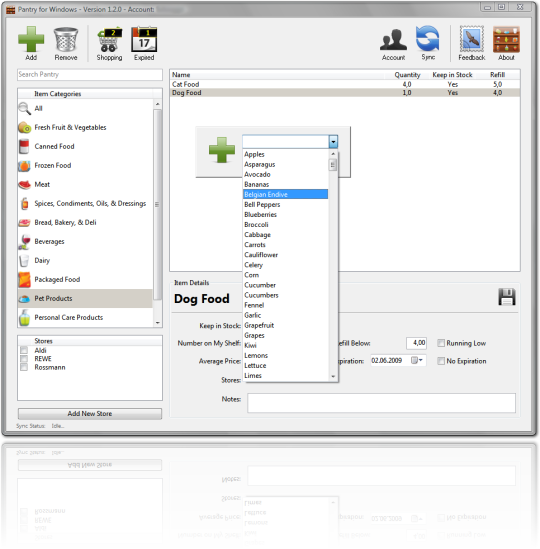The height and width of the screenshot is (549, 540).
Task: Click the Search Pantry input field
Action: point(90,75)
